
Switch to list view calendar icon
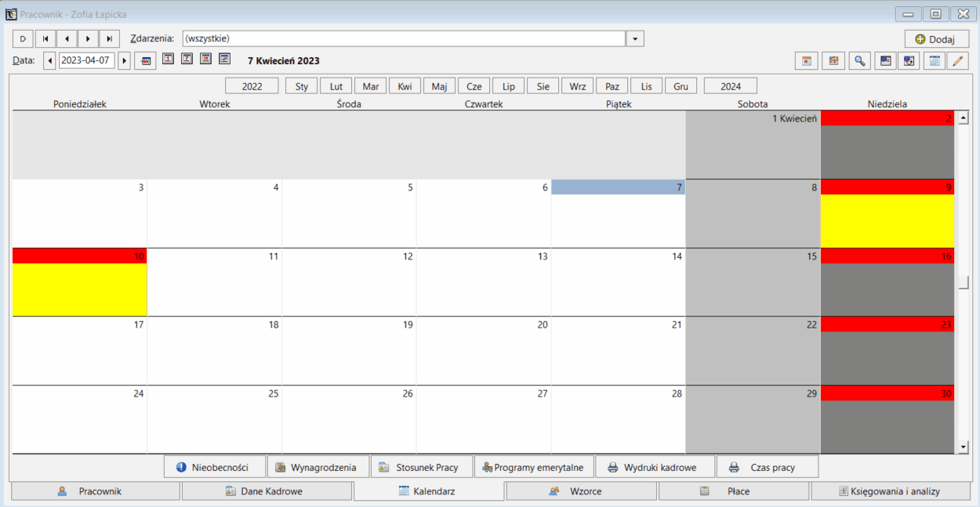[x=224, y=59]
